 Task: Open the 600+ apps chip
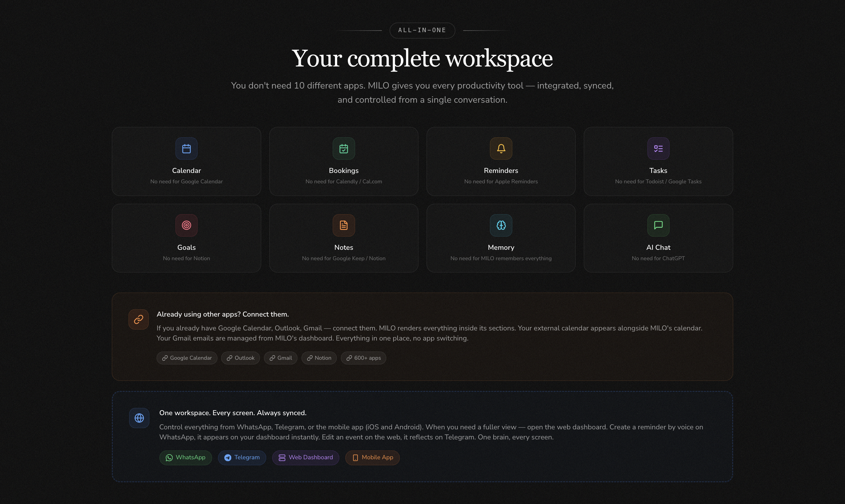coord(363,358)
